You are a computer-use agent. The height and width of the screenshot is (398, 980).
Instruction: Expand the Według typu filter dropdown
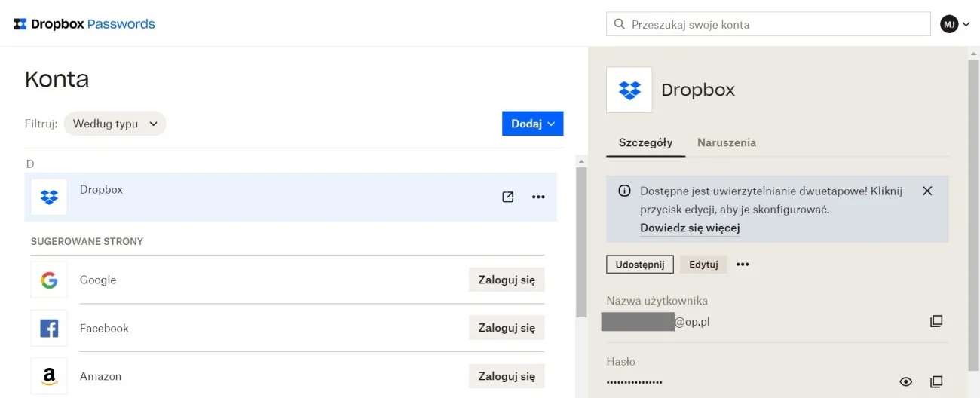click(115, 124)
